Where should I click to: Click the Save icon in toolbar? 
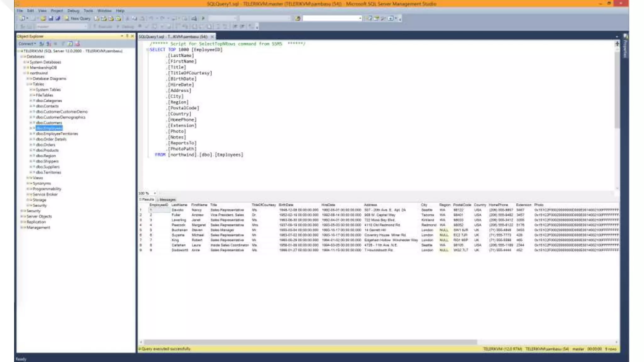pyautogui.click(x=51, y=19)
